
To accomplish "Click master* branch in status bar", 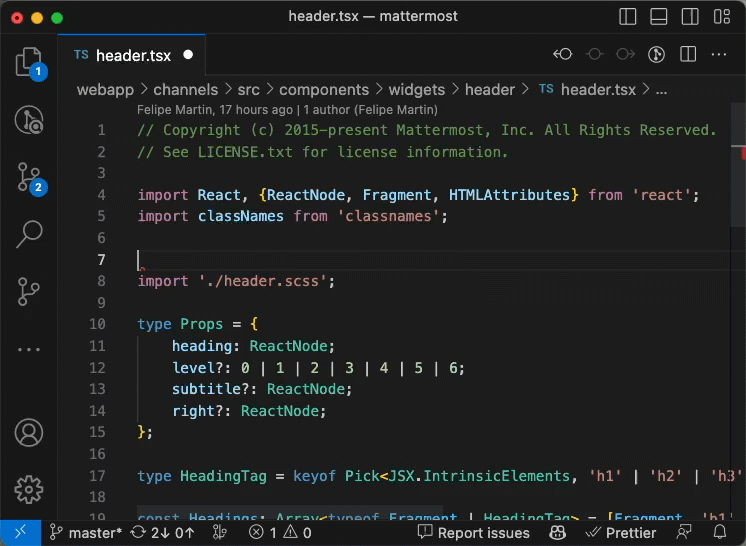I will (x=86, y=533).
